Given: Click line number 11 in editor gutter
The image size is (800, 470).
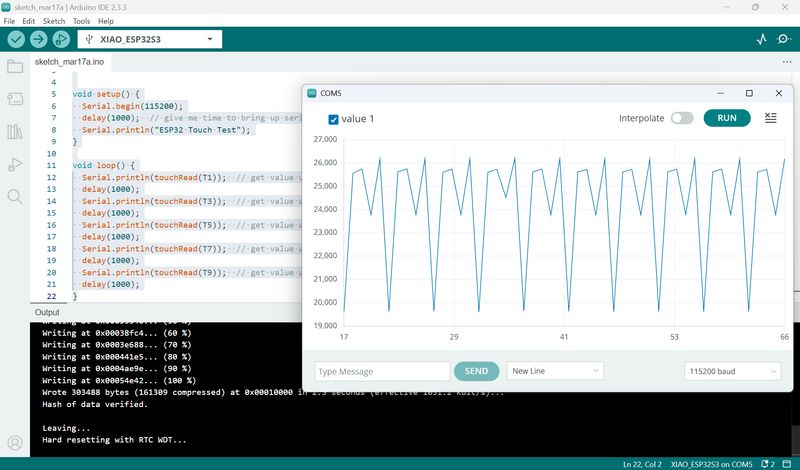Looking at the screenshot, I should pos(52,165).
